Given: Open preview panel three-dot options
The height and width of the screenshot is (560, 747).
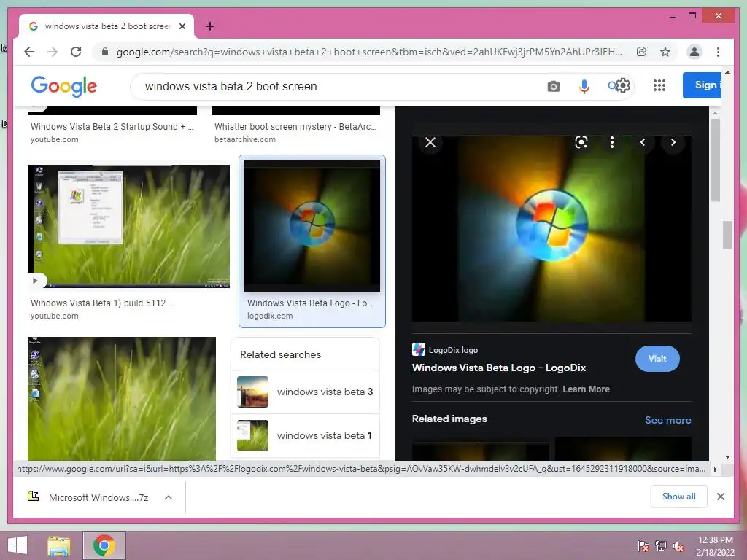Looking at the screenshot, I should click(612, 142).
